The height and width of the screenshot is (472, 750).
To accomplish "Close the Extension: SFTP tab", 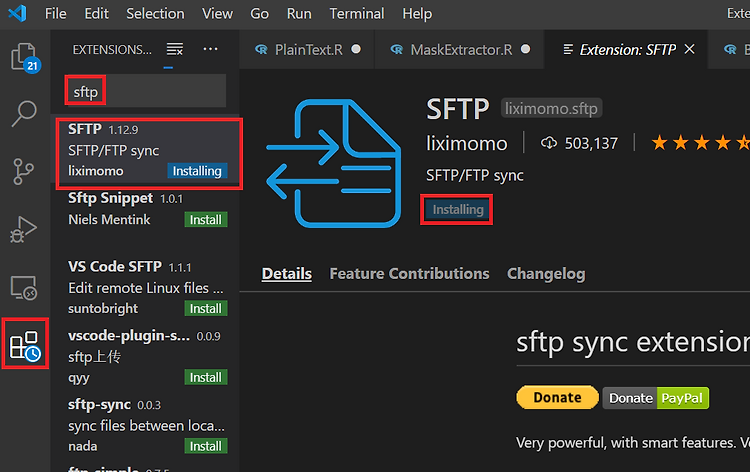I will point(689,49).
